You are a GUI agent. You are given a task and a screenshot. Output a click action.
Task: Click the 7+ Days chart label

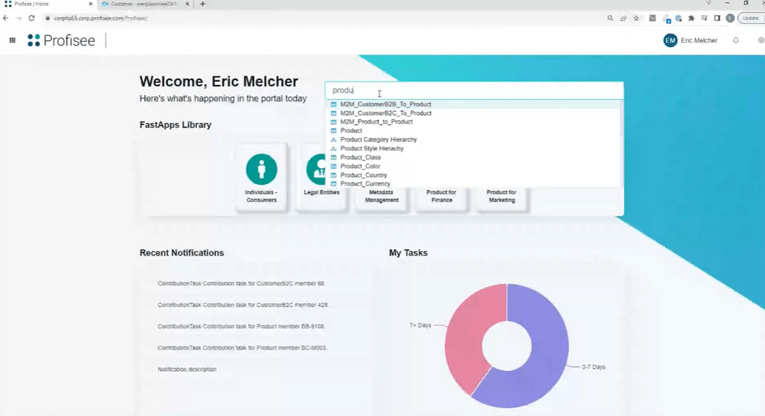point(420,325)
